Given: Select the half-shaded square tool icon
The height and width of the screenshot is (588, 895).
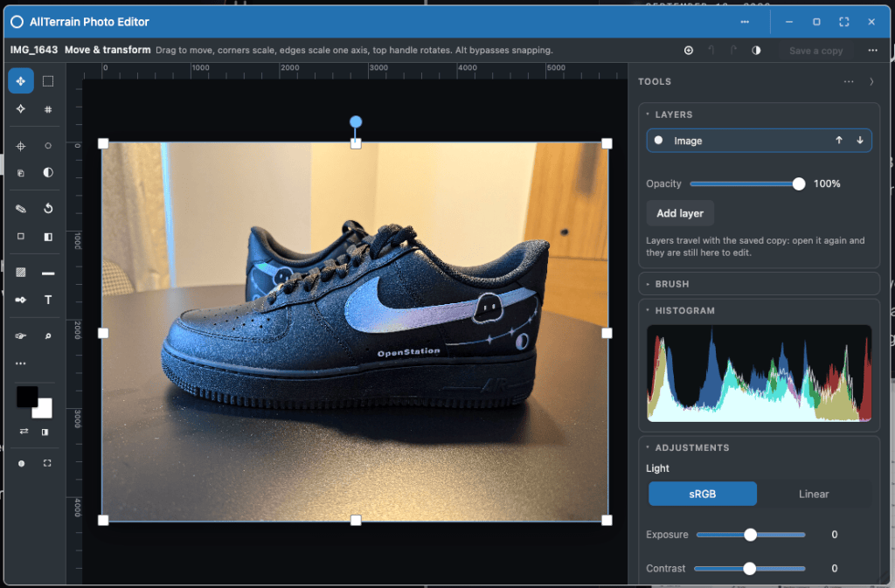Looking at the screenshot, I should 48,236.
